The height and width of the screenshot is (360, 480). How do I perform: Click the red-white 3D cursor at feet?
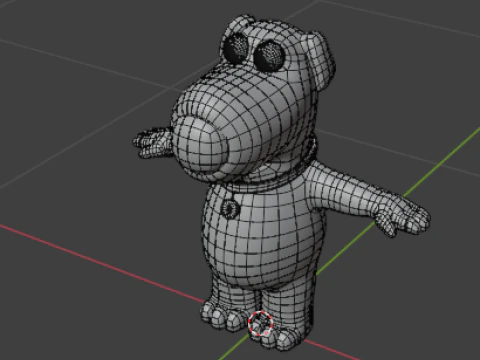pos(261,323)
